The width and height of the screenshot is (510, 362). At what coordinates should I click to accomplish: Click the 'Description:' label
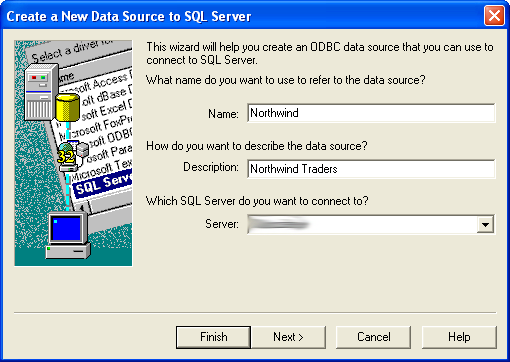pos(211,167)
